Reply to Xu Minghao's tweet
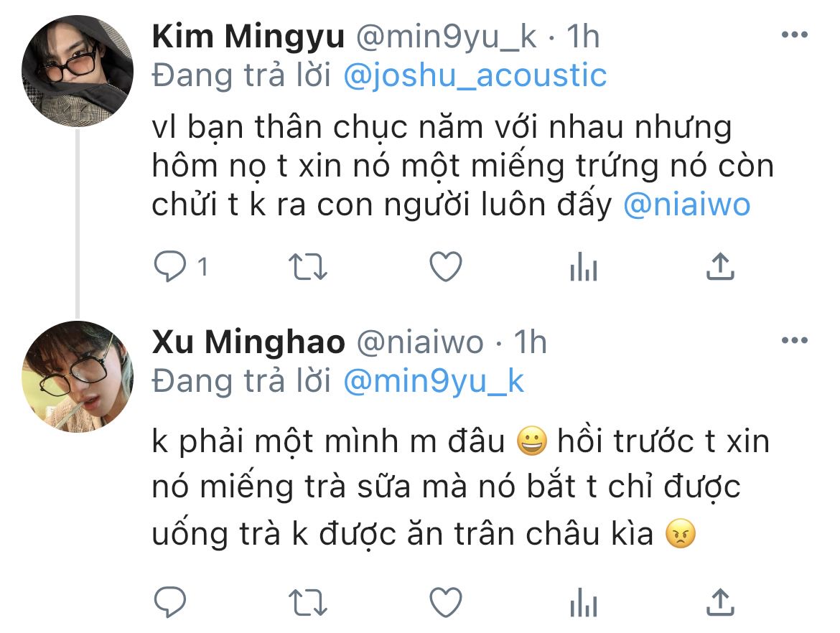Image resolution: width=840 pixels, height=633 pixels. coord(170,602)
